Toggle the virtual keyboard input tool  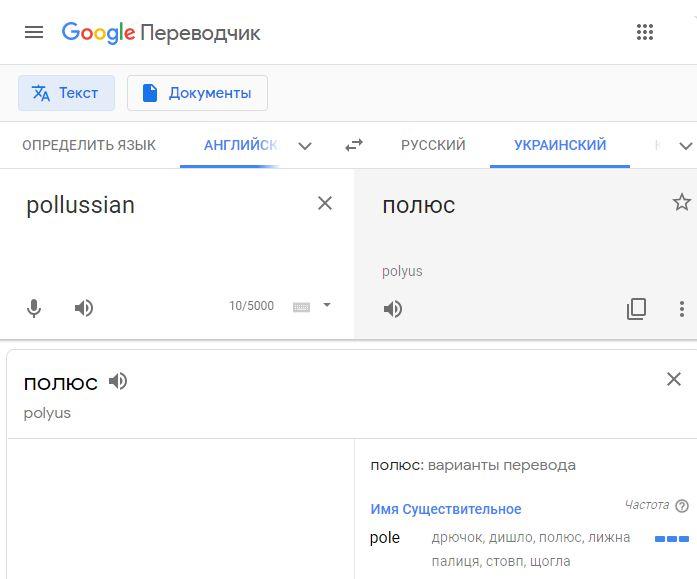tap(301, 307)
